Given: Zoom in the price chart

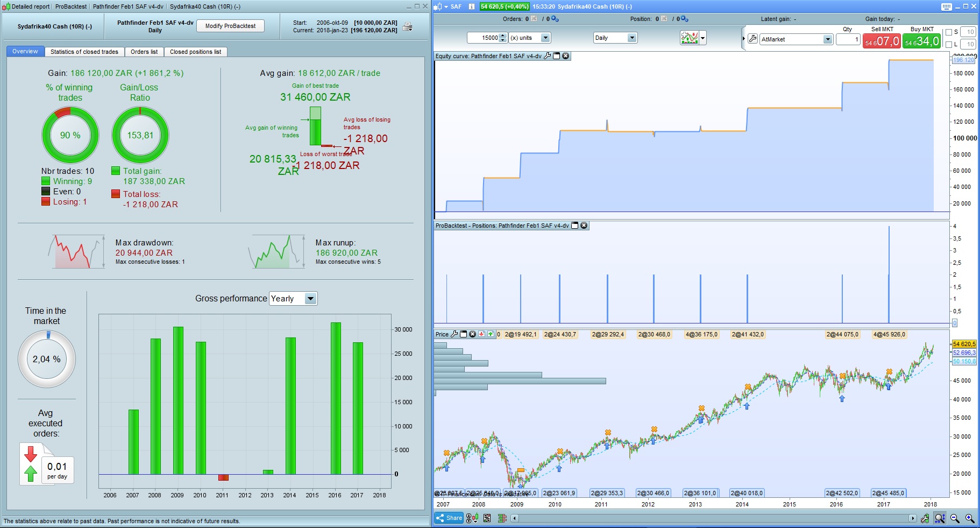Looking at the screenshot, I should pos(970,518).
